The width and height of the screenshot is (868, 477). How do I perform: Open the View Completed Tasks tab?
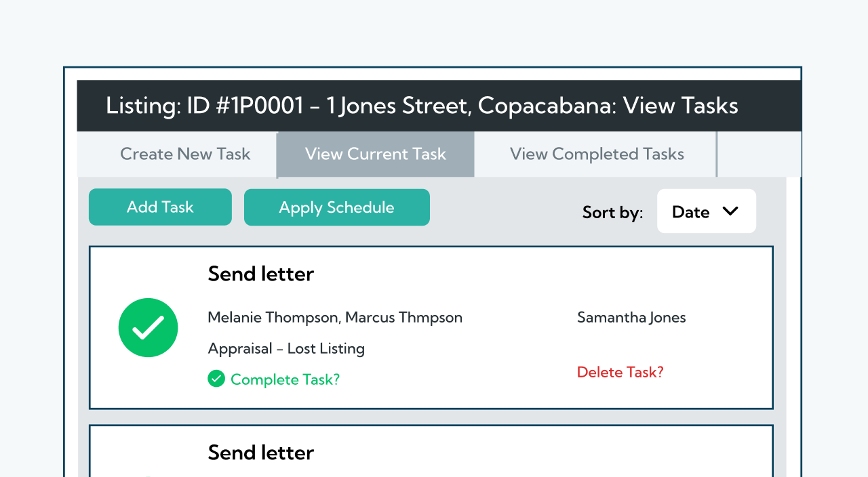tap(597, 154)
